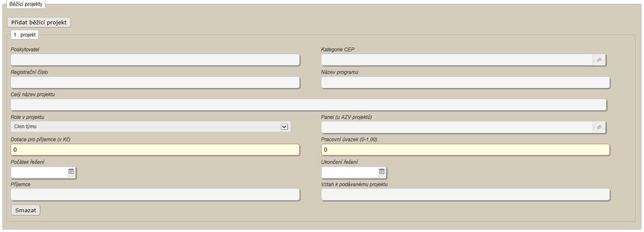The height and width of the screenshot is (232, 644).
Task: Click the Smazat button
Action: point(25,210)
